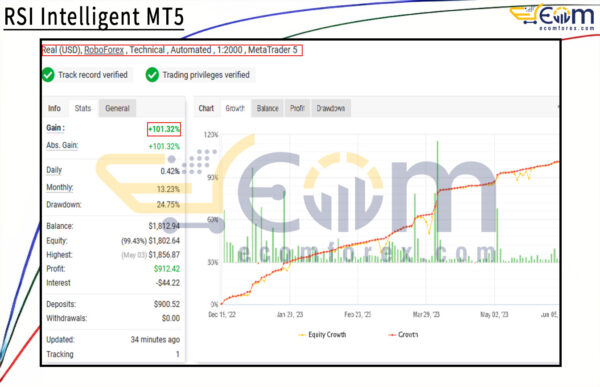
Task: Switch to the Balance chart tab
Action: (267, 108)
